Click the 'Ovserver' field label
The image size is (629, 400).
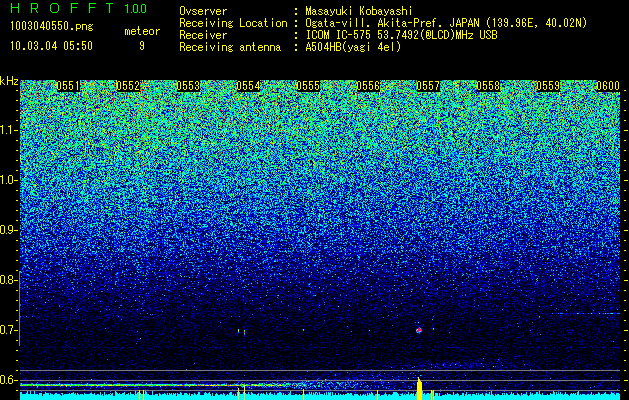click(x=203, y=11)
